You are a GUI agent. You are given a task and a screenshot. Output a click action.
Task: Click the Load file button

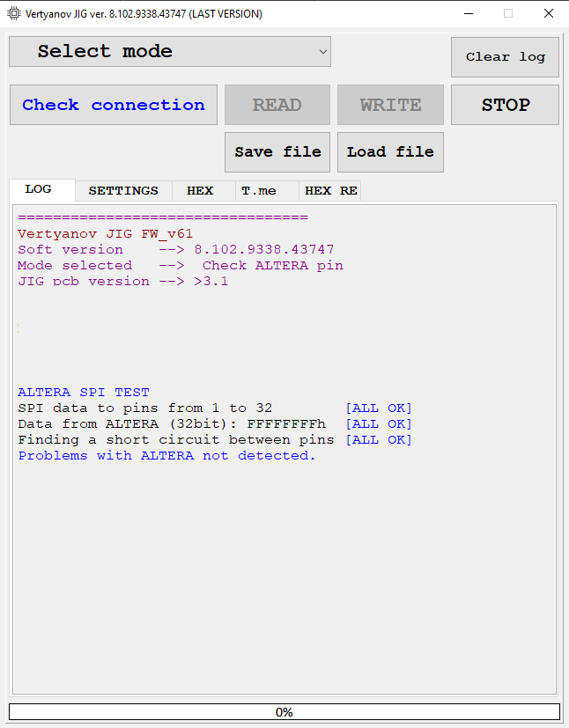point(390,152)
